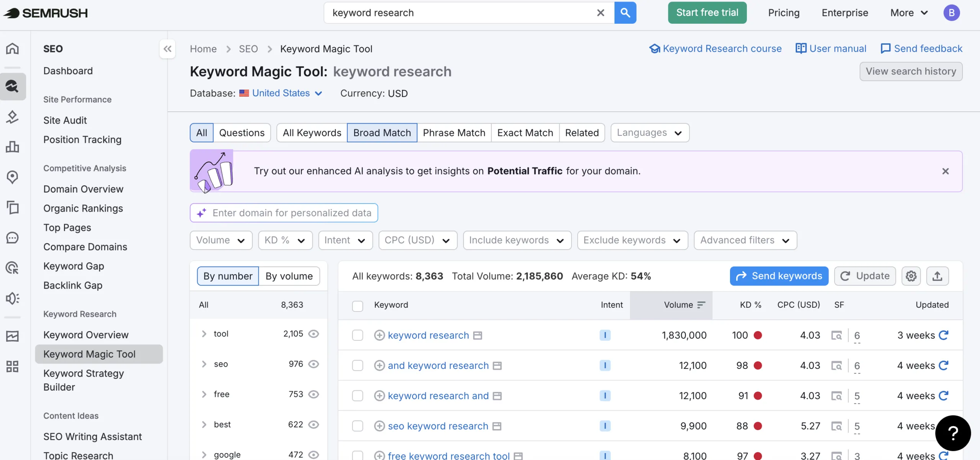980x460 pixels.
Task: Select the Exact Match tab
Action: (x=525, y=133)
